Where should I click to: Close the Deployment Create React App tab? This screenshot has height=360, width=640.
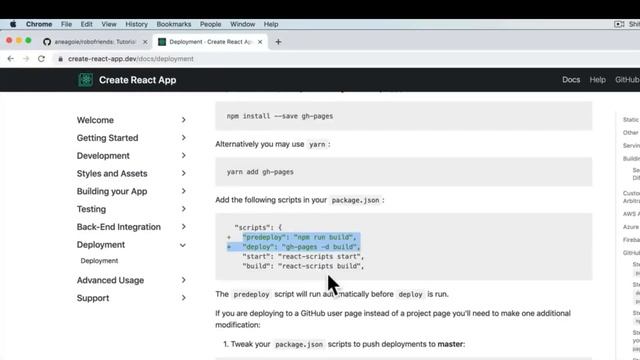(x=260, y=42)
